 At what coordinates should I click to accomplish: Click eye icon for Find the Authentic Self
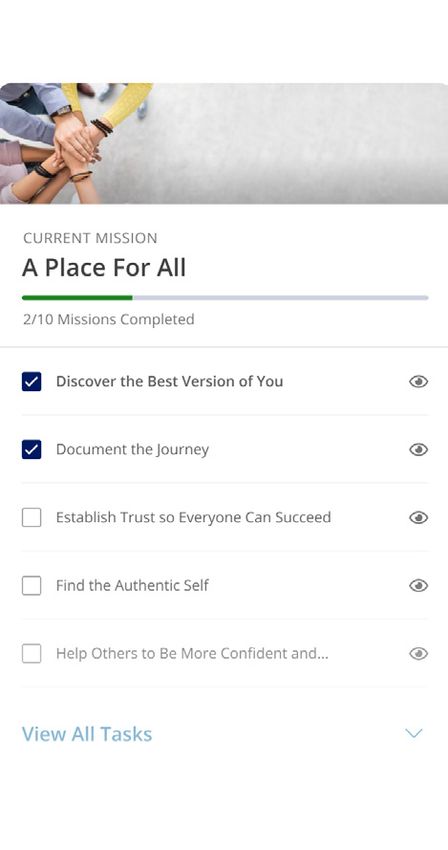(x=418, y=585)
